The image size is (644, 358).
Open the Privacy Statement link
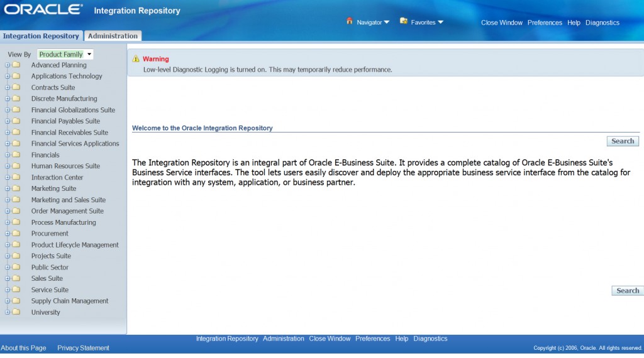(83, 348)
